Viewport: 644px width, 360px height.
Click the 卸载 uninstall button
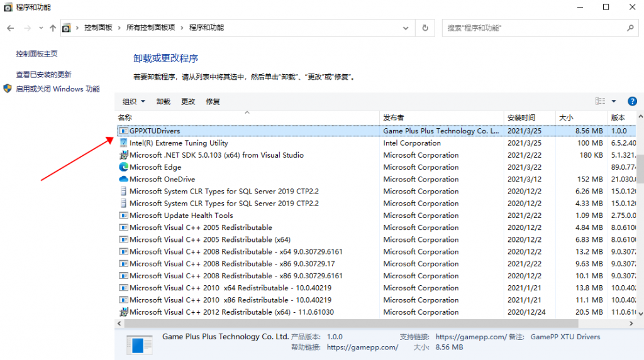pyautogui.click(x=163, y=101)
